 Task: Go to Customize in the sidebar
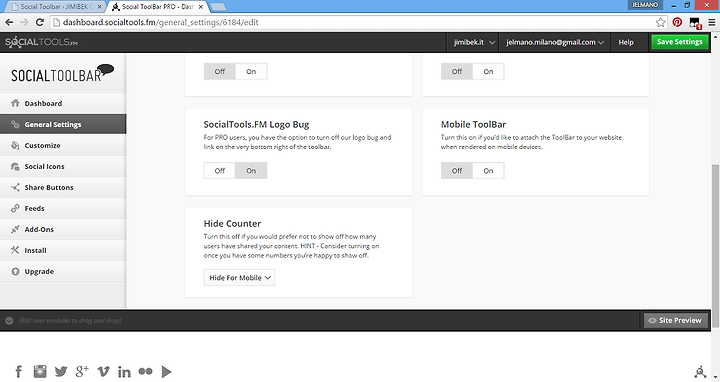click(63, 146)
